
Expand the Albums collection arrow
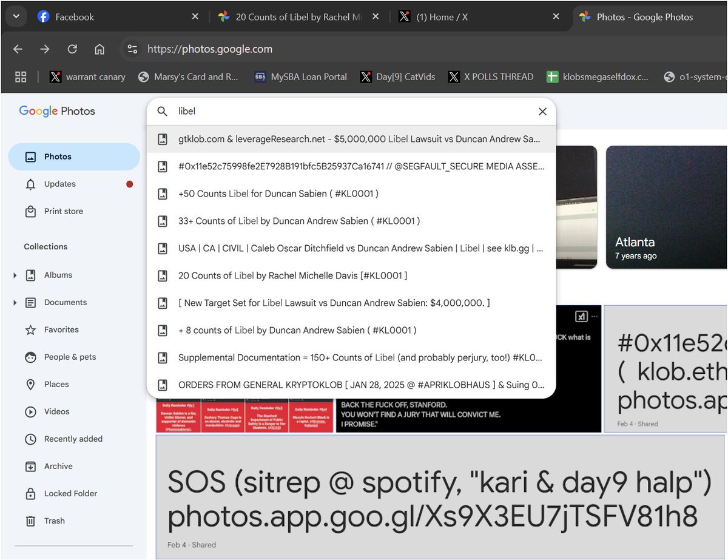click(15, 275)
